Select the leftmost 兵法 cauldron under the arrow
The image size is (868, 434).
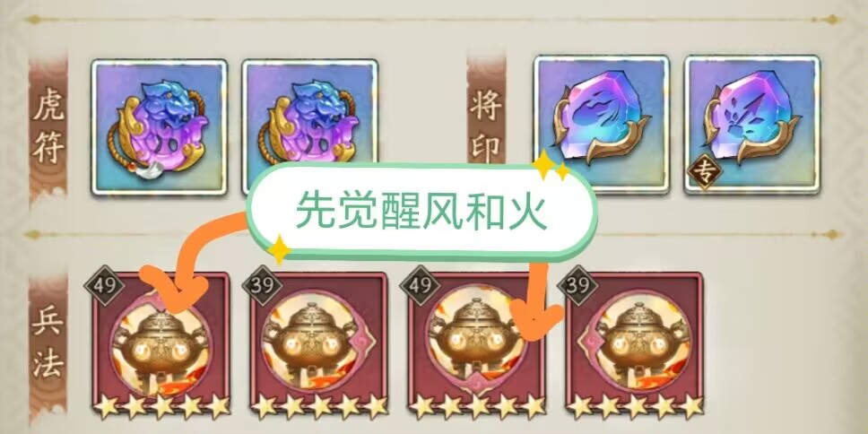click(x=161, y=345)
